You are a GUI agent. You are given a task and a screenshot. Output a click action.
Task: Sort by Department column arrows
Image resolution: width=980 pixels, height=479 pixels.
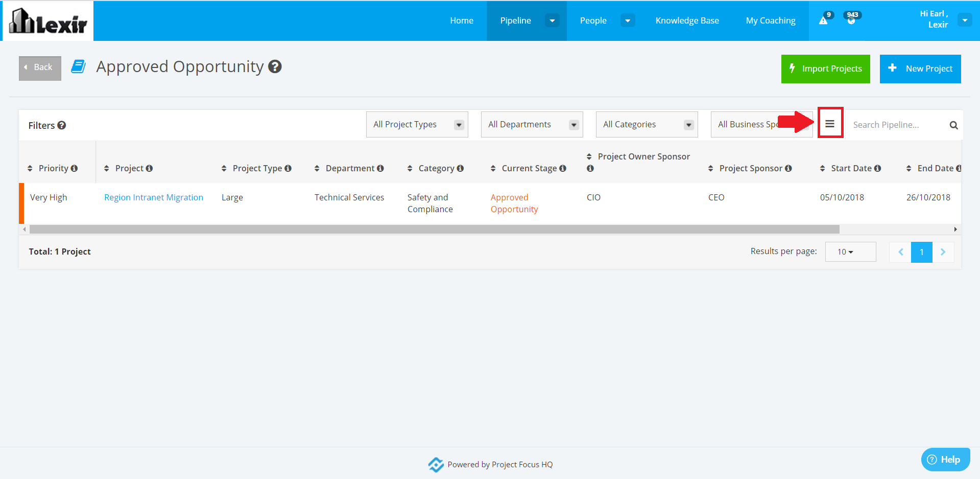tap(317, 168)
